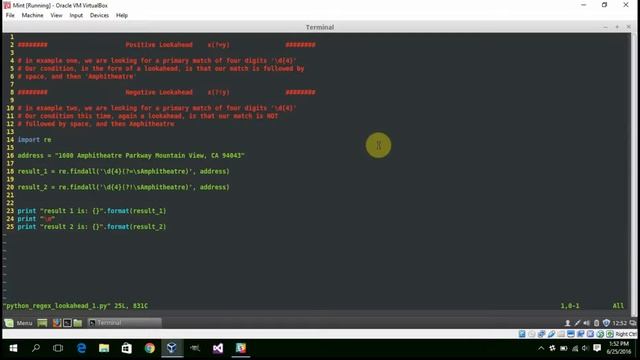640x360 pixels.
Task: Click the 'Negative Lookahead' heading comment
Action: [159, 92]
